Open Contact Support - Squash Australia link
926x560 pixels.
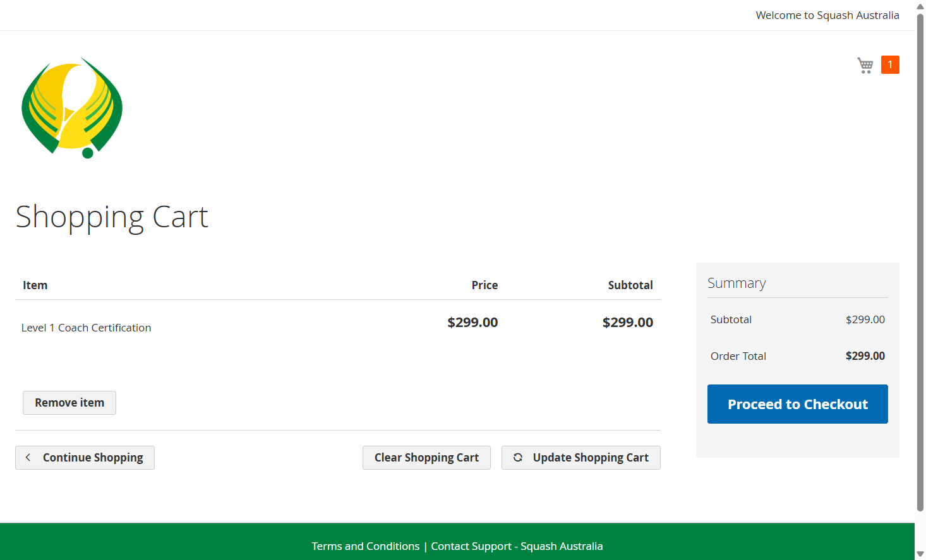click(x=517, y=546)
